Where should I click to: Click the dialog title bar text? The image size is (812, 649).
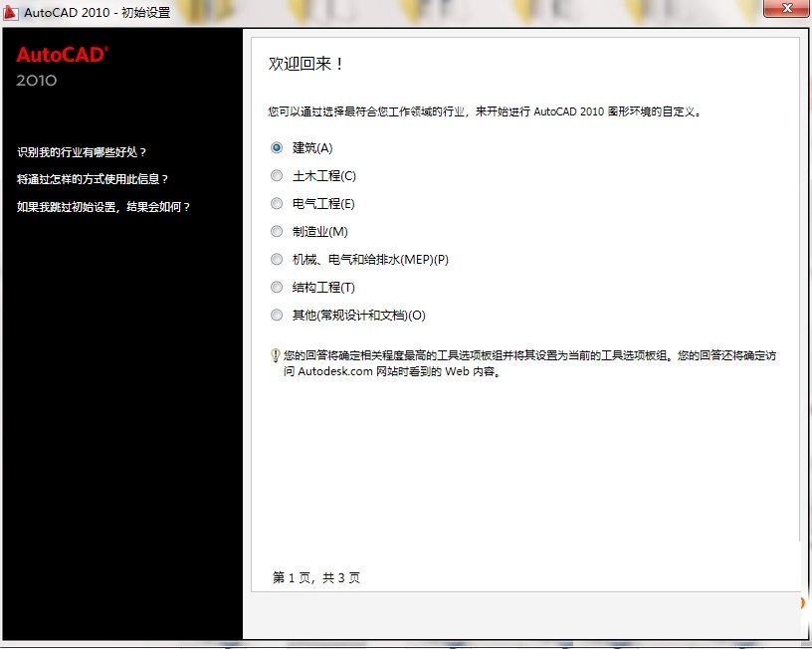pos(96,12)
